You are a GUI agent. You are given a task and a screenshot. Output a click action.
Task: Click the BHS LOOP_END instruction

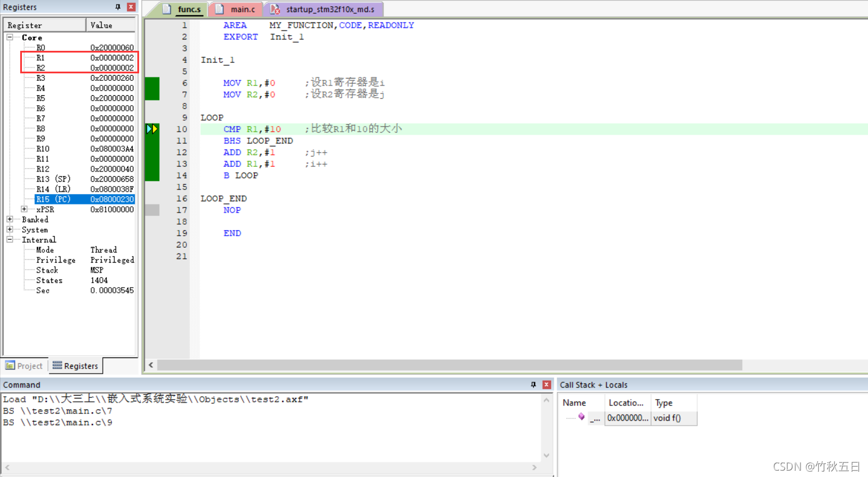pyautogui.click(x=258, y=140)
